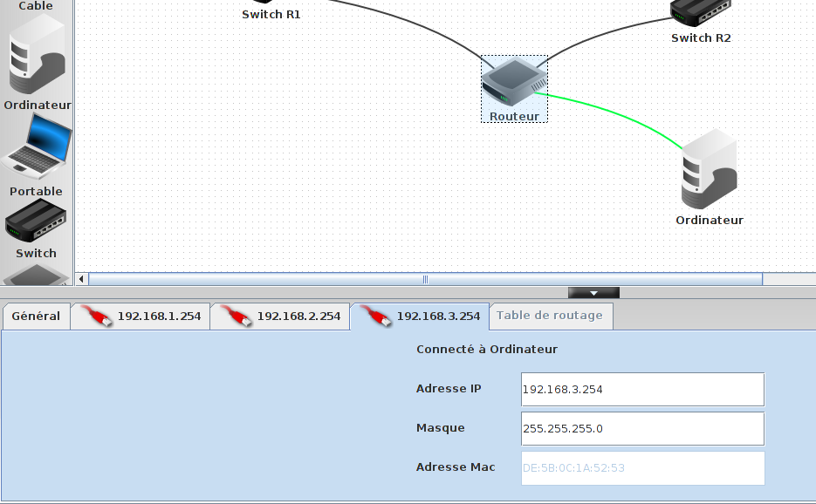Click the canvas horizontal scrollbar thumb
The height and width of the screenshot is (504, 816).
(425, 280)
